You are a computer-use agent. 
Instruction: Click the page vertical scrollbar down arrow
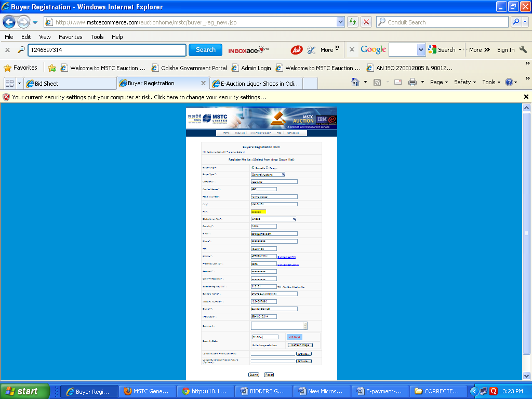pos(526,376)
